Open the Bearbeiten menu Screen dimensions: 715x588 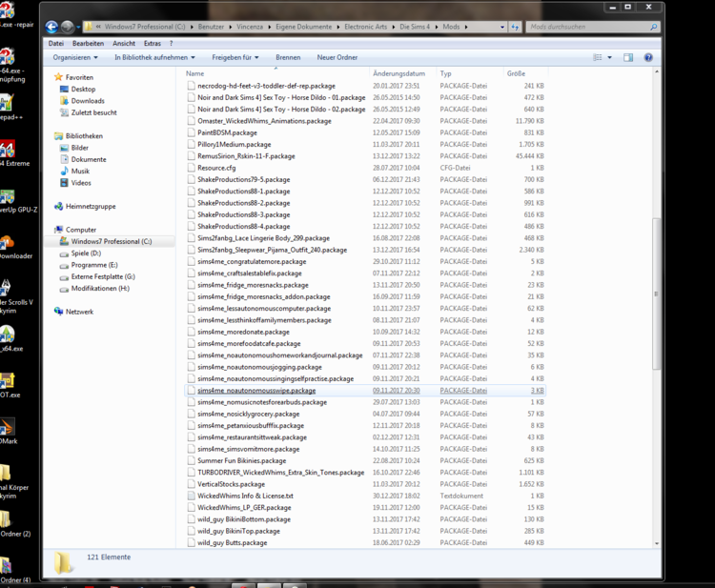coord(88,43)
